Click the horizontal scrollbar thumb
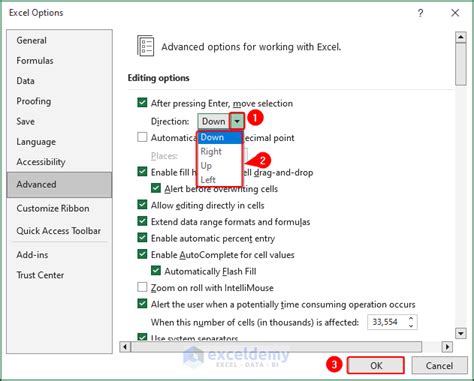This screenshot has width=474, height=381. tap(276, 347)
